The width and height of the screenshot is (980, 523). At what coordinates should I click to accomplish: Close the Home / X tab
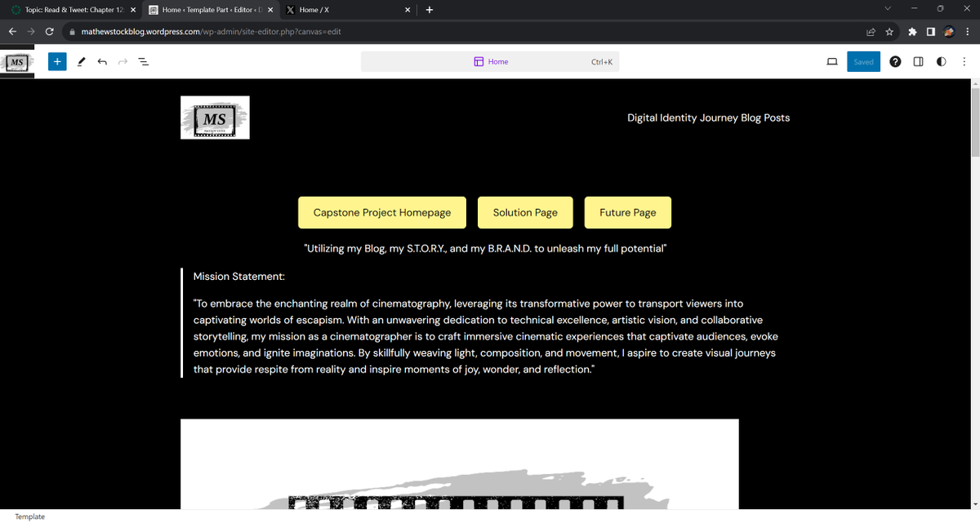408,10
